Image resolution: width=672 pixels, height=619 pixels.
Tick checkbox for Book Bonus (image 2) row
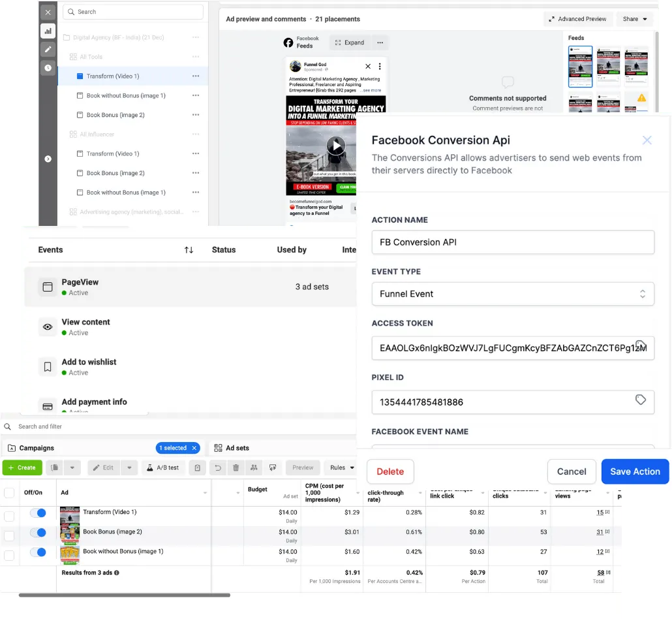click(9, 536)
